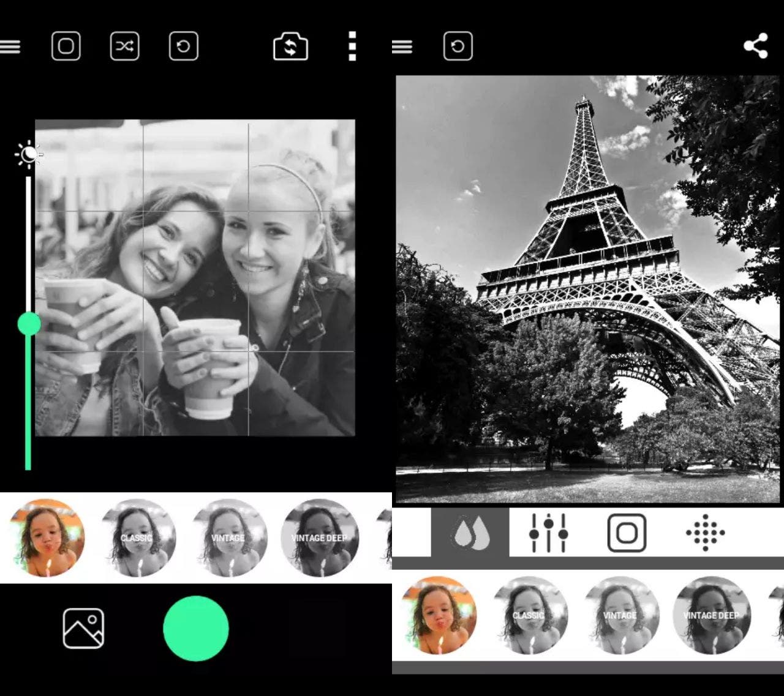This screenshot has height=696, width=784.
Task: Apply Vintage Deep filter in editor strip
Action: tap(712, 615)
